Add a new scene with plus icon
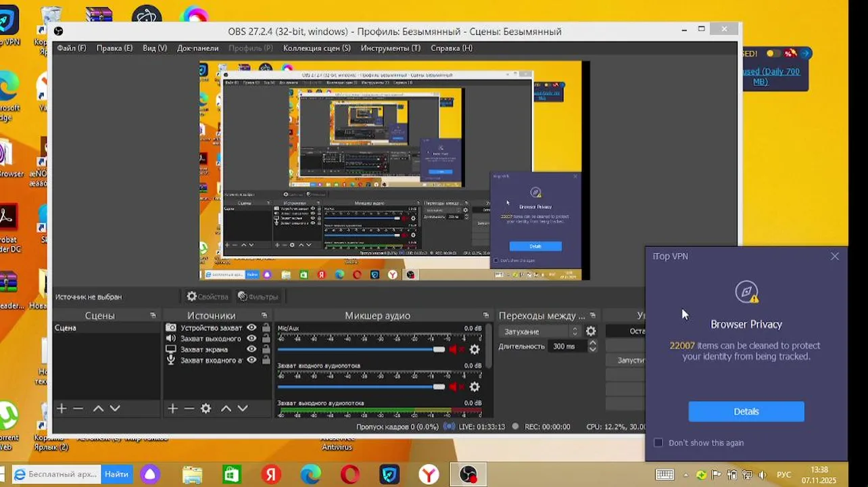The width and height of the screenshot is (868, 487). coord(62,409)
